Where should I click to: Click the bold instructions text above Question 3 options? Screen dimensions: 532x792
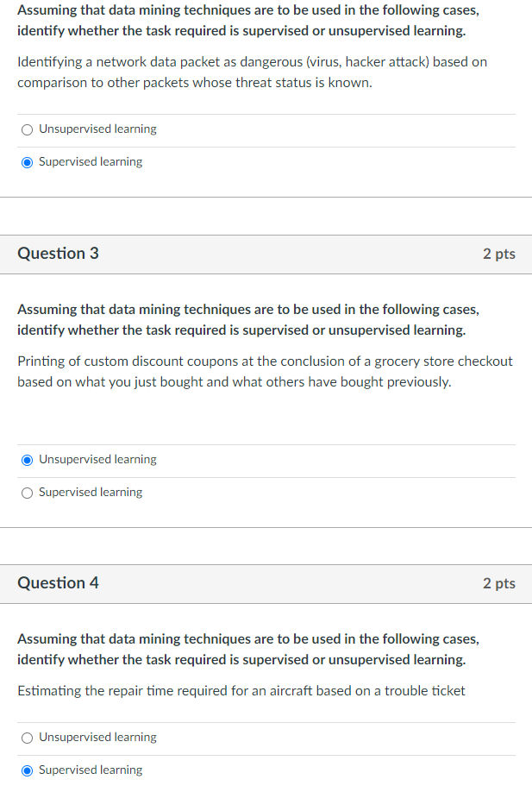[247, 319]
